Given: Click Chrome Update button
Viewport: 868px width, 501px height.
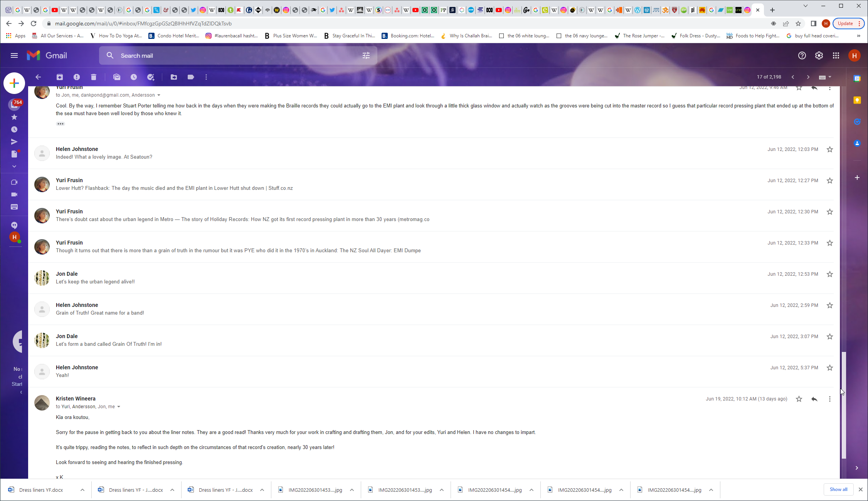Looking at the screenshot, I should [x=848, y=23].
